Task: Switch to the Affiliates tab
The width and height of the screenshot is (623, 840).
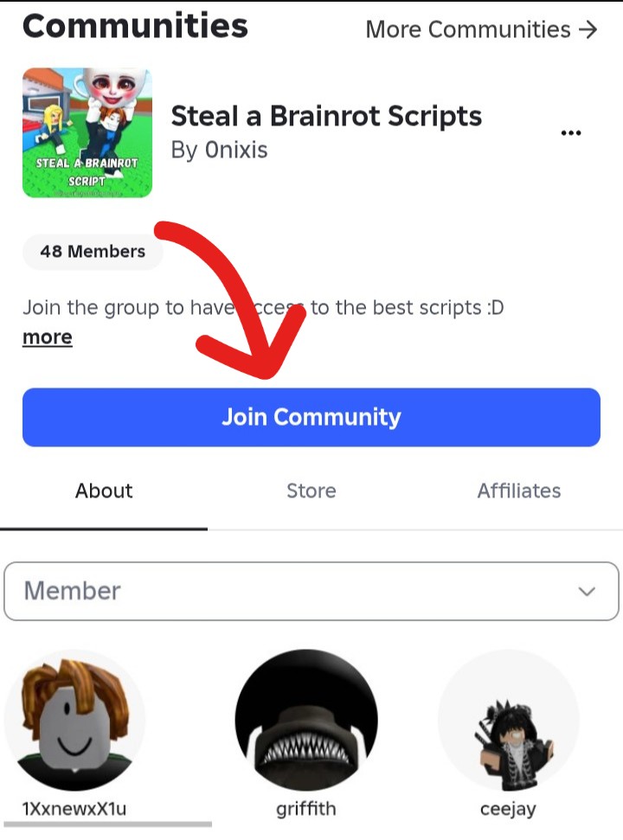Action: point(519,491)
